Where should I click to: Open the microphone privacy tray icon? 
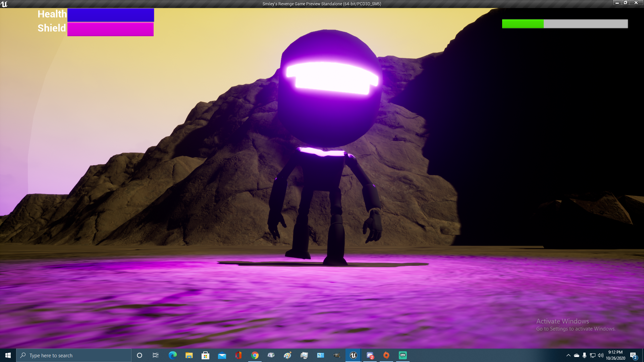coord(585,355)
